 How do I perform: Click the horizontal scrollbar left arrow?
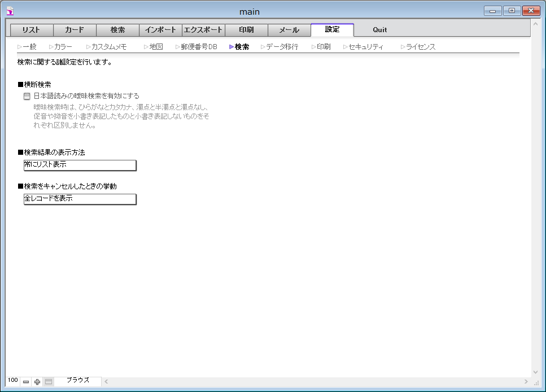[x=106, y=382]
